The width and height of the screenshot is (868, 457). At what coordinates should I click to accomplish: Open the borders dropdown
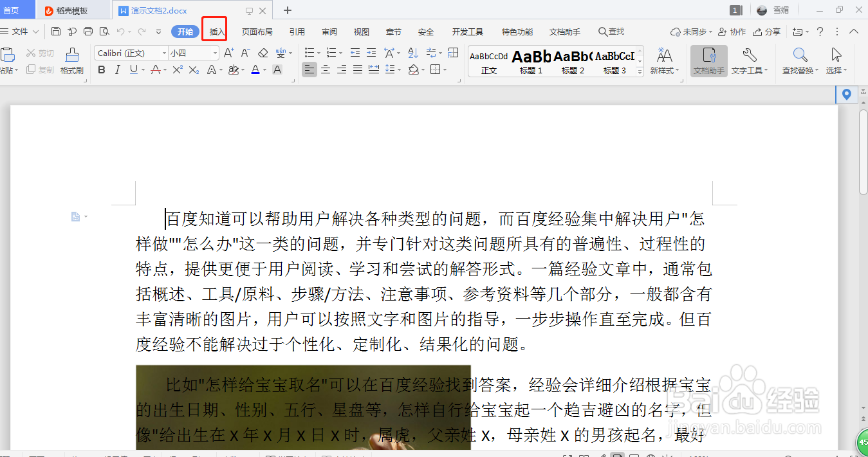[445, 70]
